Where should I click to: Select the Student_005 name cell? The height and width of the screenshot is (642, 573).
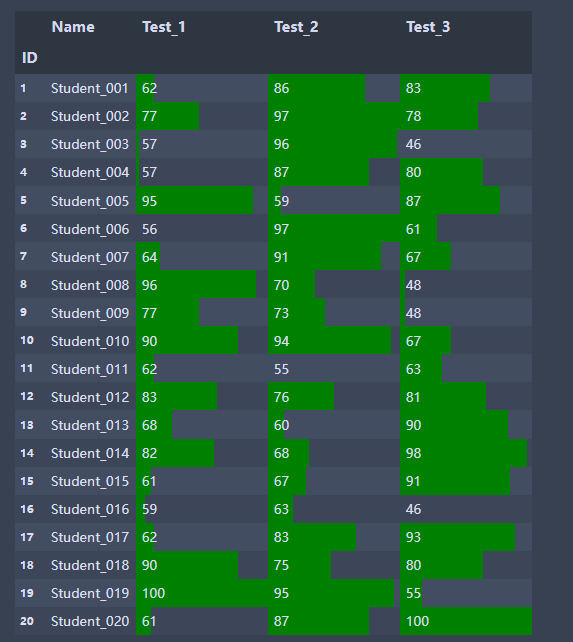(90, 201)
